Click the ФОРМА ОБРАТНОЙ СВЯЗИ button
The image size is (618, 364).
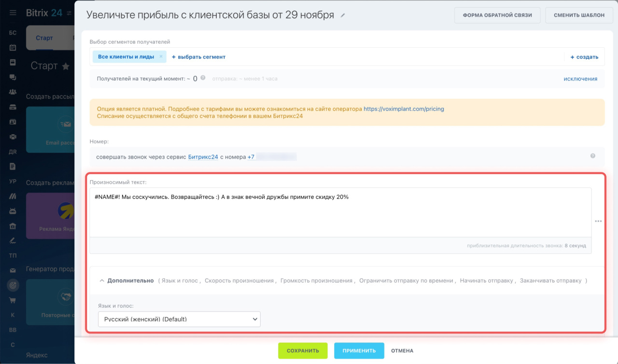(x=497, y=15)
